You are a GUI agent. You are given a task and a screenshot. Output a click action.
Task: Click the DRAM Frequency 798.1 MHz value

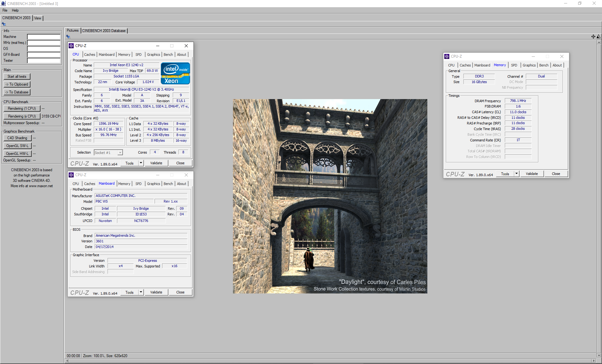pos(518,101)
